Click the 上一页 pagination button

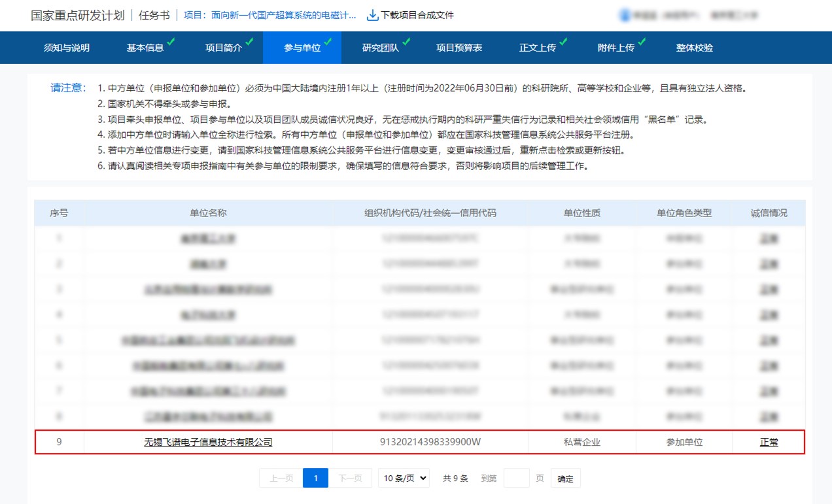[281, 479]
